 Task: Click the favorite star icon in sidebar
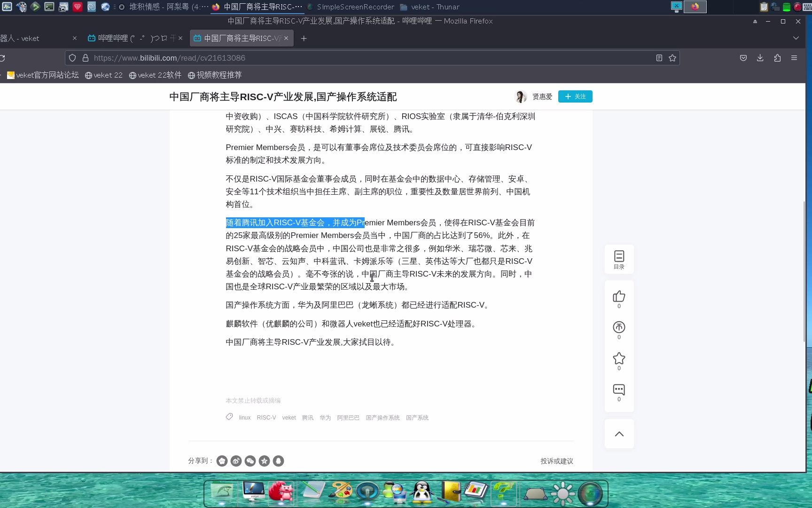point(619,358)
